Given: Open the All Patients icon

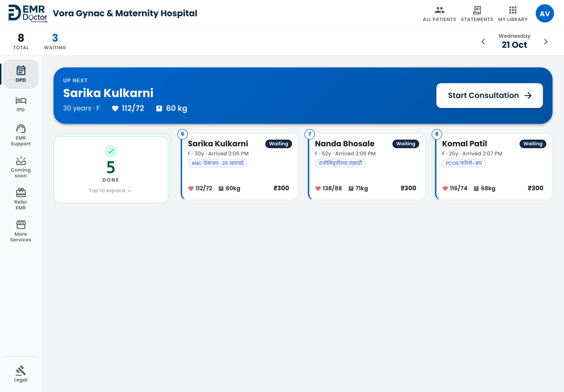Looking at the screenshot, I should 439,11.
